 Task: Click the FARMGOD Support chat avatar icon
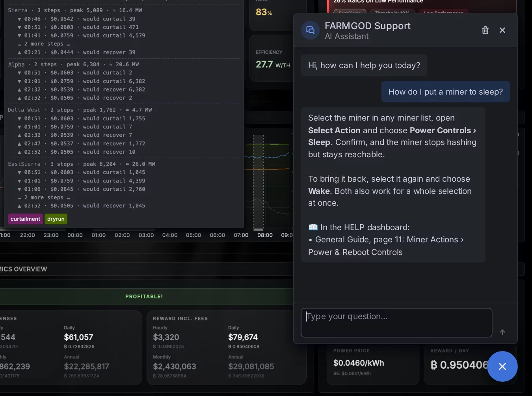point(311,30)
